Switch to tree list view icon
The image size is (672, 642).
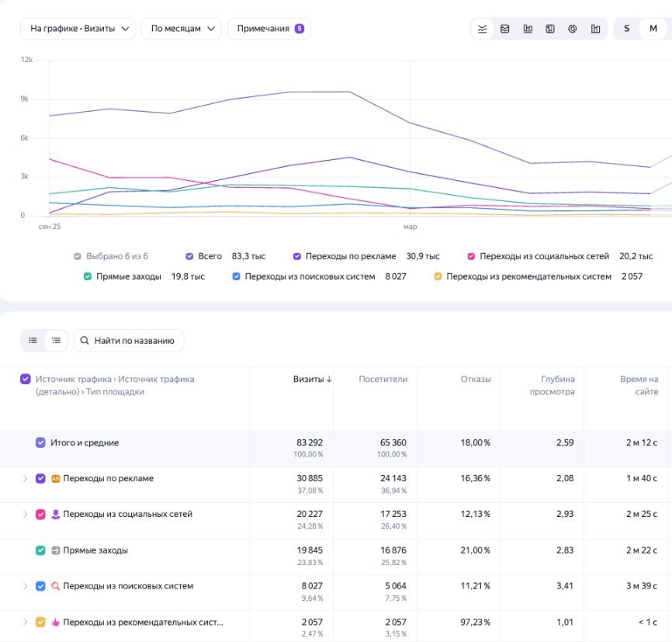(56, 341)
